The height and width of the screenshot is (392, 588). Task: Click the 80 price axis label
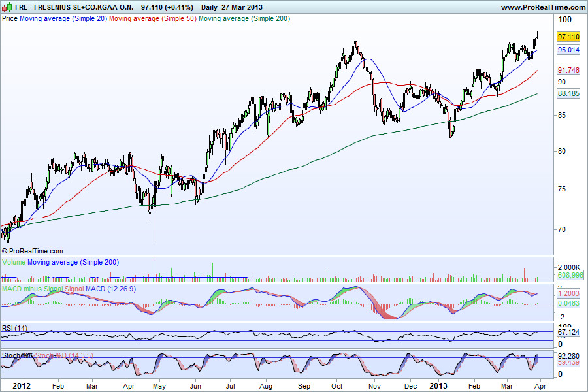coord(562,151)
